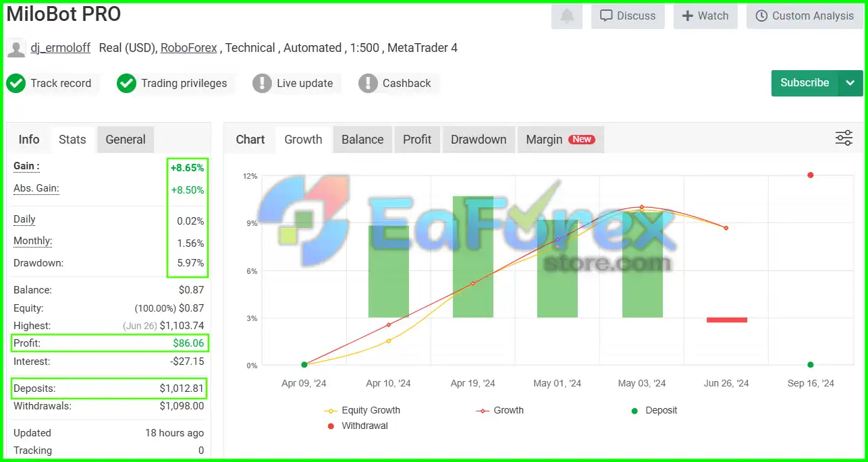Click the Subscribe button

tap(805, 83)
